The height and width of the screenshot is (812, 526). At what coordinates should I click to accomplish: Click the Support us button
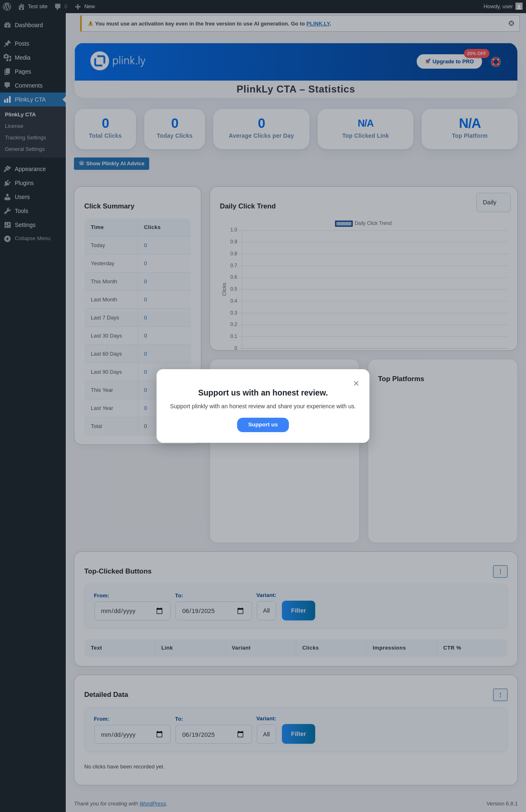(263, 425)
